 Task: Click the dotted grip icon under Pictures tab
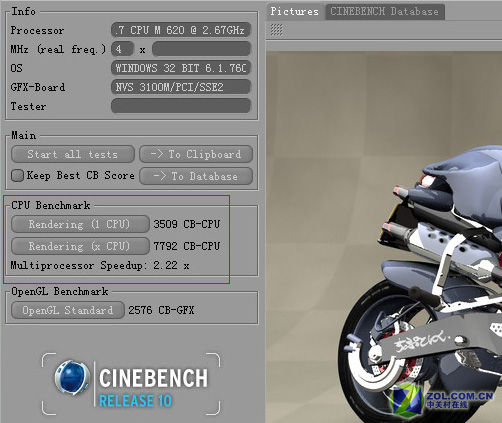click(x=276, y=30)
